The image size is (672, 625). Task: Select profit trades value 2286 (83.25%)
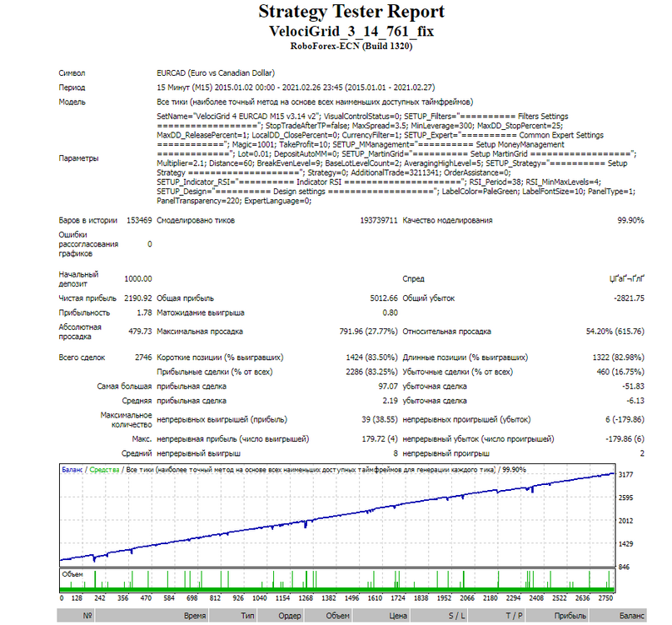tap(371, 372)
